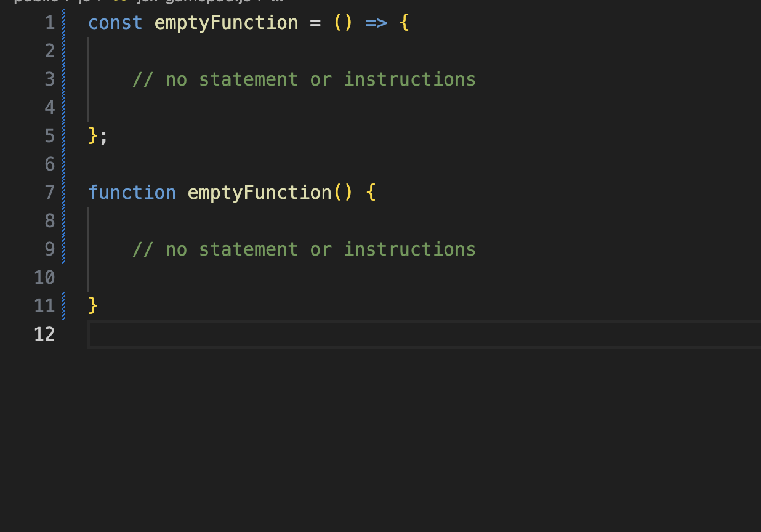Click emptyFunction name on line 7
The width and height of the screenshot is (761, 532).
259,192
